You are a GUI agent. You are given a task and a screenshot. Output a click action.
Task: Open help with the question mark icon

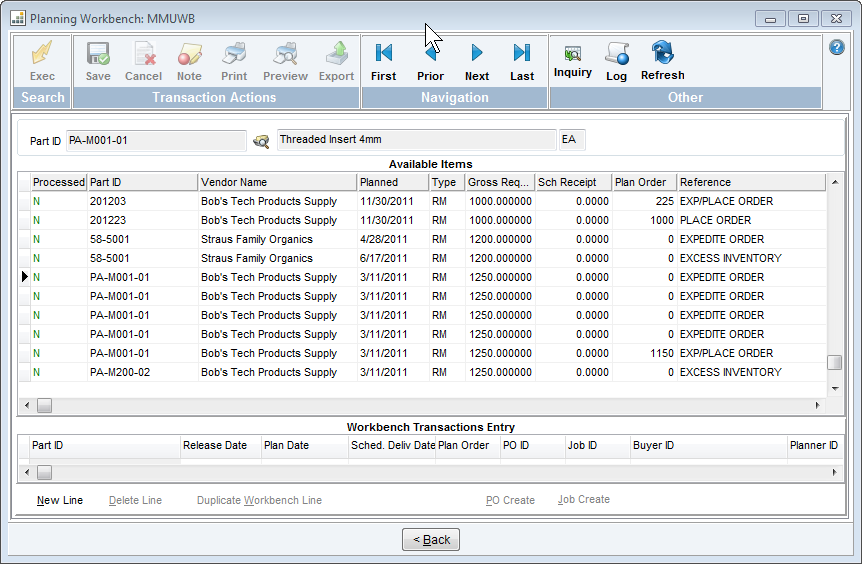coord(837,47)
